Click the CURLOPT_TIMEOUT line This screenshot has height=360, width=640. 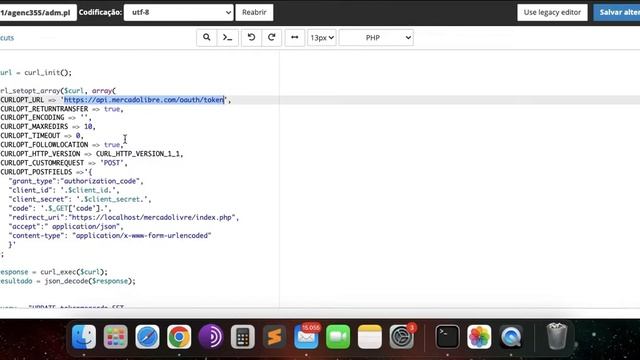click(42, 136)
